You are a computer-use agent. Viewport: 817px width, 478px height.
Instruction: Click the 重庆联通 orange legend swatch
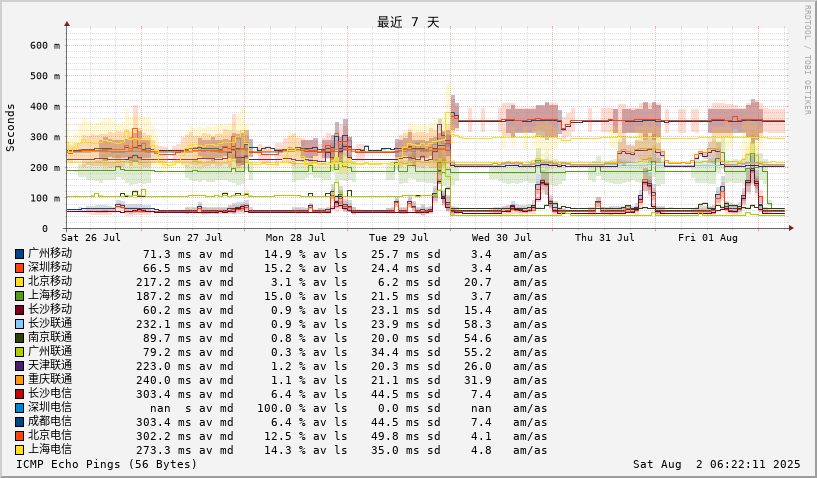[19, 381]
